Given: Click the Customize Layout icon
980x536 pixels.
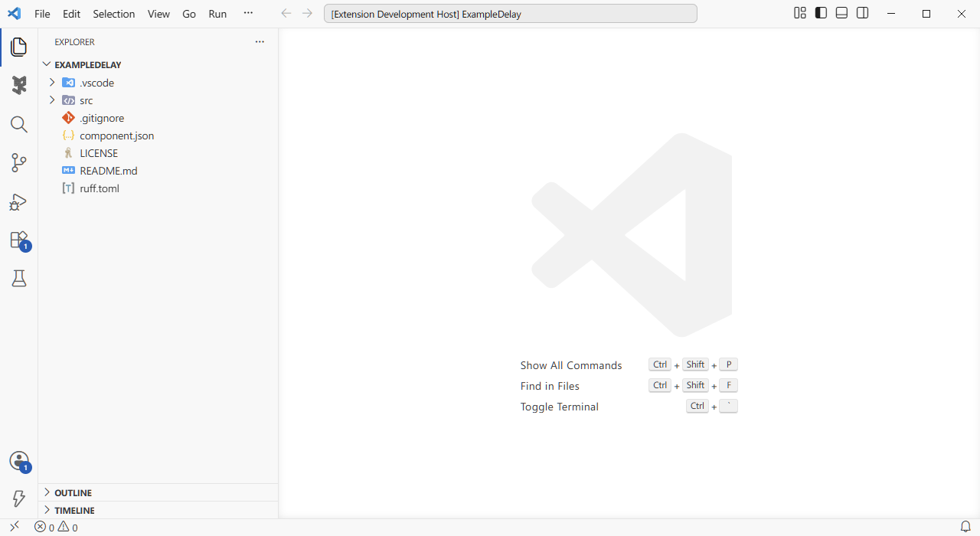Looking at the screenshot, I should click(800, 13).
